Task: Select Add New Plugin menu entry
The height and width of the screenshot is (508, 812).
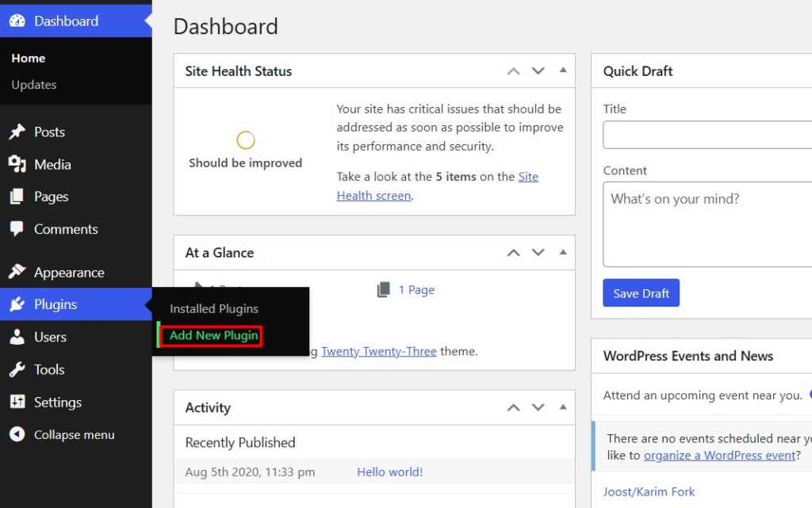Action: [x=212, y=335]
